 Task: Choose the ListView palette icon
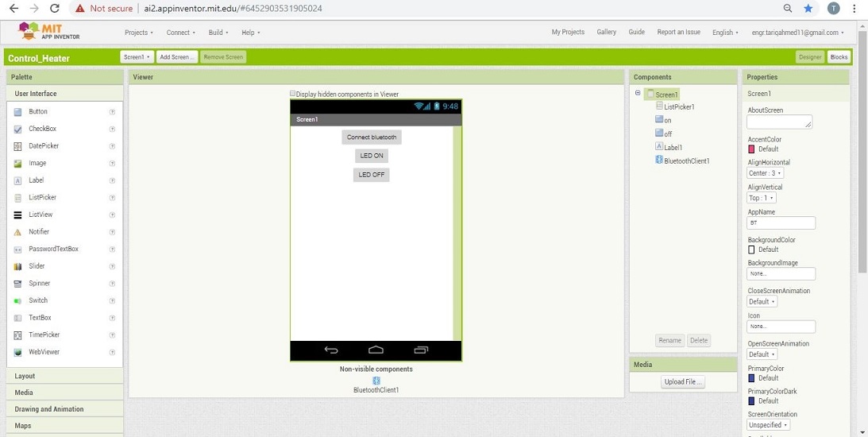[x=17, y=215]
